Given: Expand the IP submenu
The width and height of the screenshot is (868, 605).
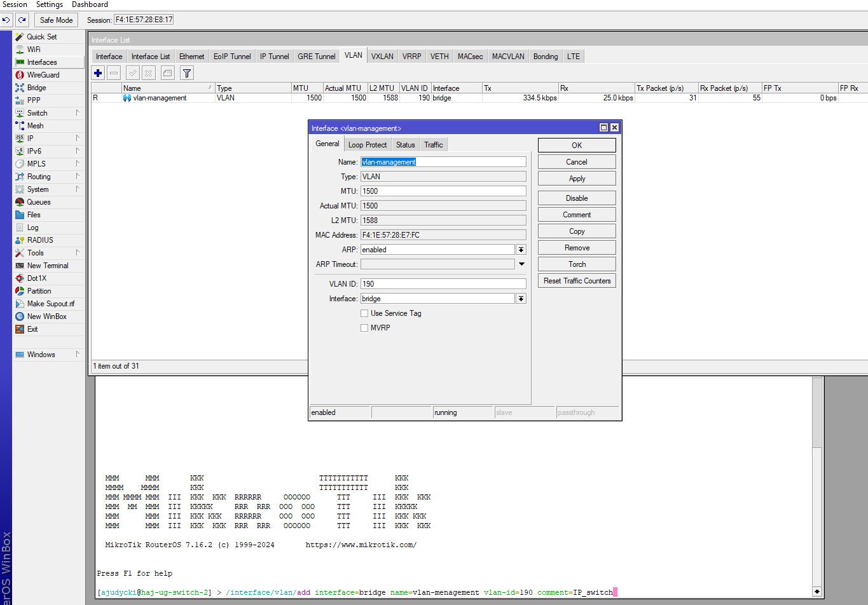Looking at the screenshot, I should pos(78,138).
